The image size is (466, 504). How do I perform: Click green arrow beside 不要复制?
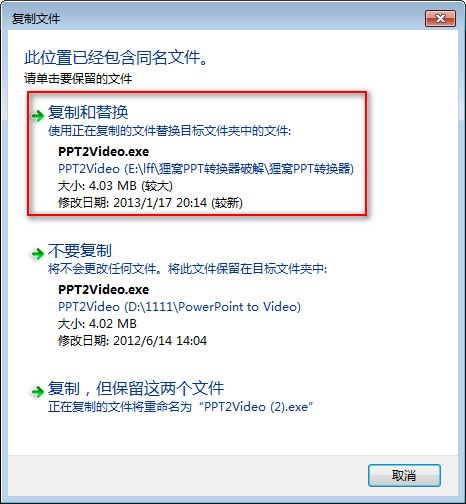38,254
